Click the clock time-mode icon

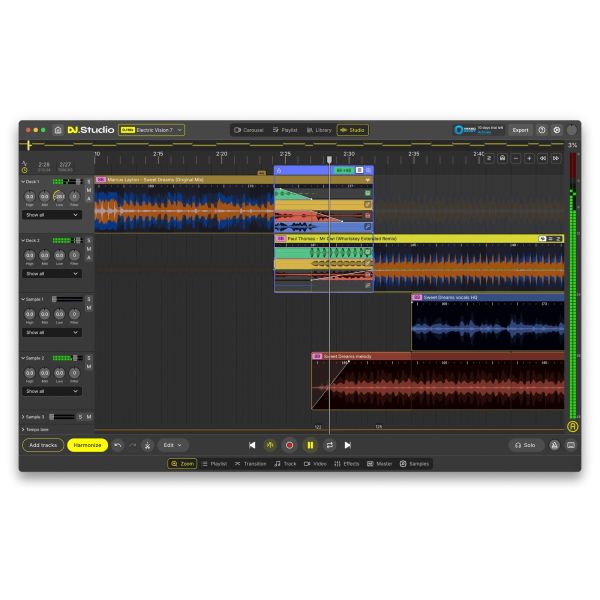pos(24,170)
